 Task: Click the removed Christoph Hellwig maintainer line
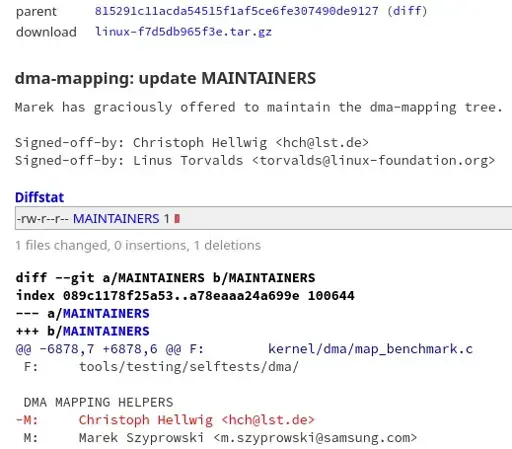pos(165,420)
